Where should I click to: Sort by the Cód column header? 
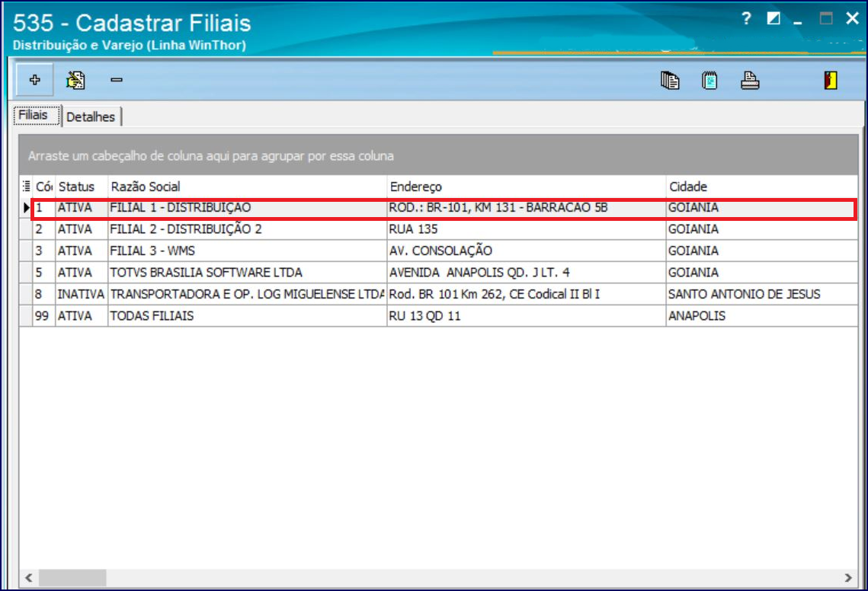(x=43, y=187)
